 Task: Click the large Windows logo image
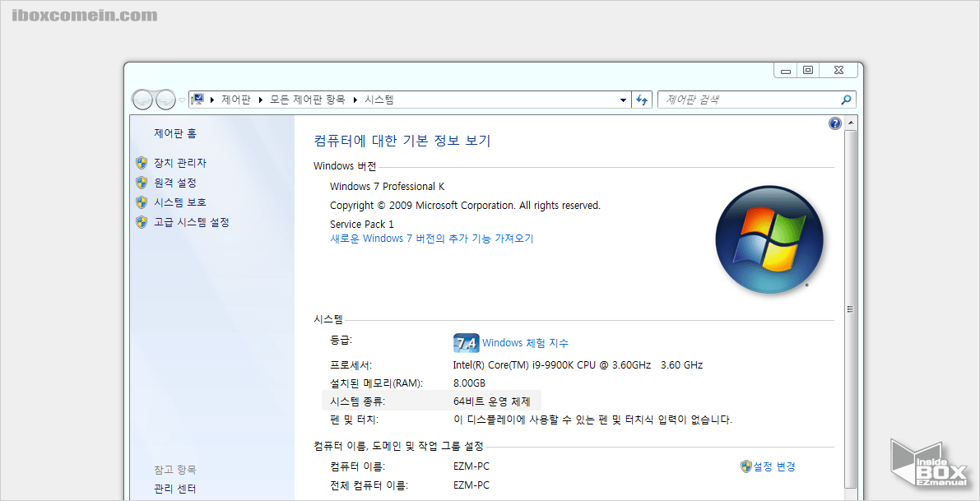click(769, 239)
